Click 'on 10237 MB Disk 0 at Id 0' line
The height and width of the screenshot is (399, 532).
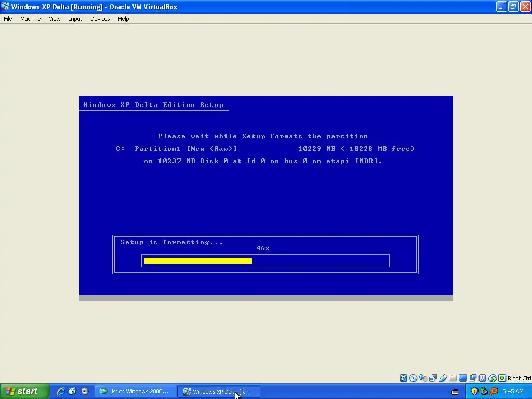pos(263,161)
